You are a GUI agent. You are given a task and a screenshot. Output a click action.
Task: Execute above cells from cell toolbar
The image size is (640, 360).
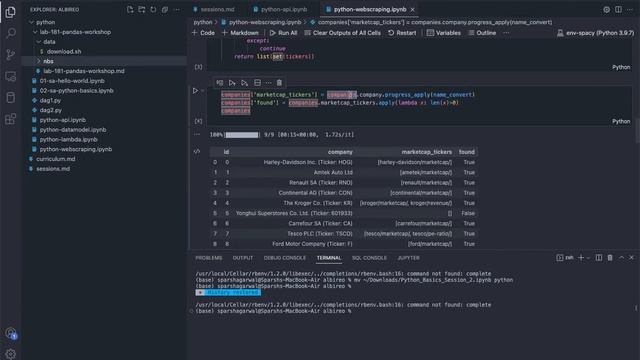coord(232,83)
